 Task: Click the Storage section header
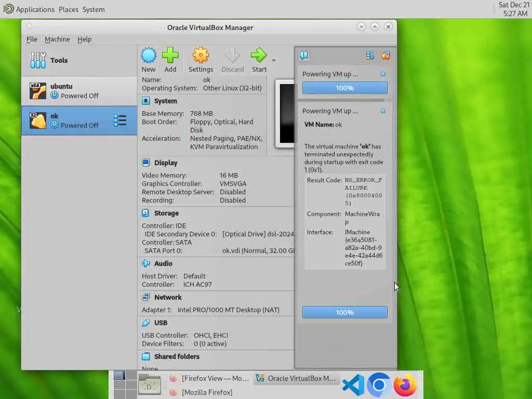click(166, 213)
